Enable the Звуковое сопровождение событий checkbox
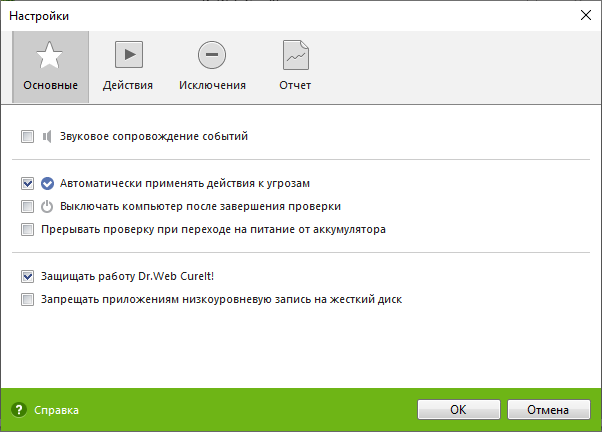Image resolution: width=602 pixels, height=432 pixels. pyautogui.click(x=27, y=136)
